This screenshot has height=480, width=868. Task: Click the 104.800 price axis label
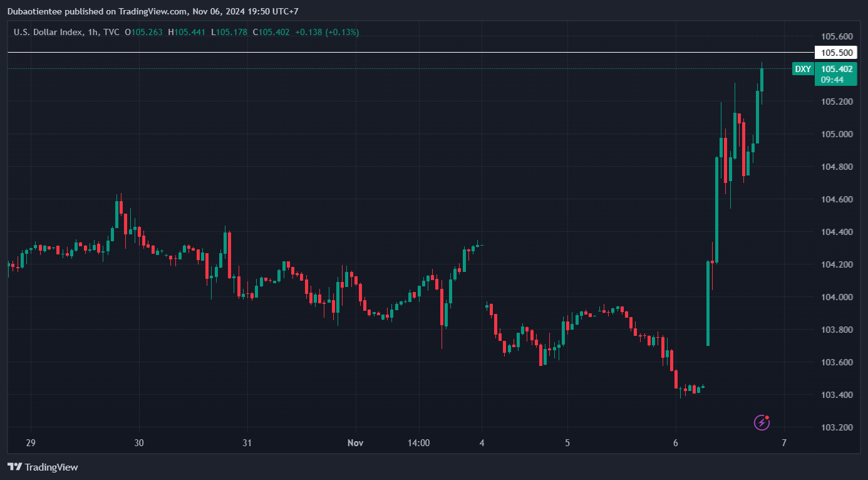click(x=836, y=167)
